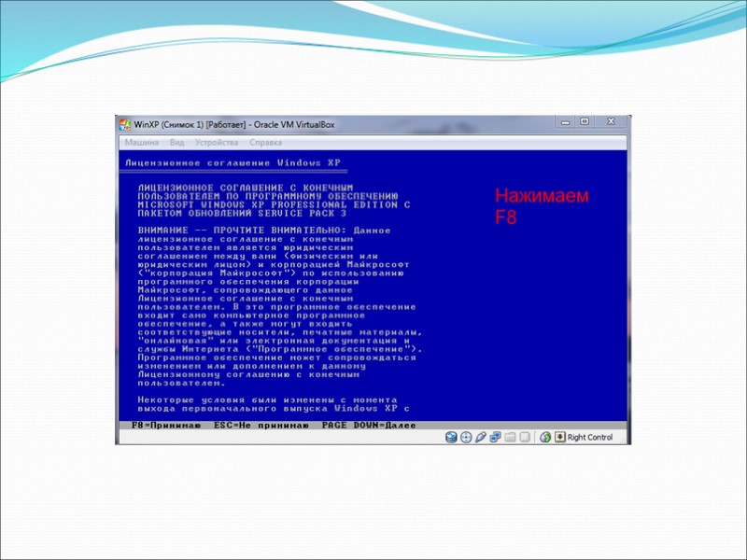
Task: Click the network adapters status icon
Action: click(495, 437)
